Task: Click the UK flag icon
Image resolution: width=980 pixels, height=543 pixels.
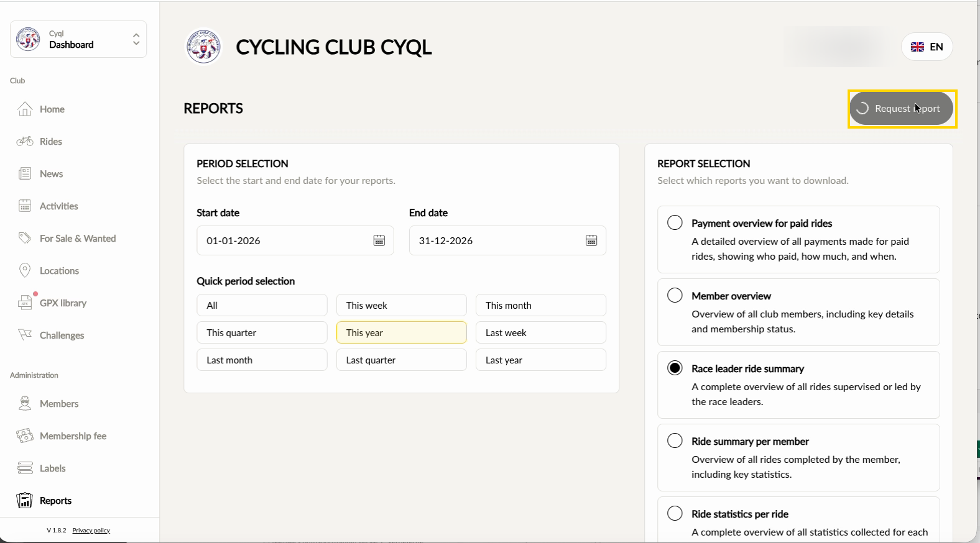Action: click(917, 47)
